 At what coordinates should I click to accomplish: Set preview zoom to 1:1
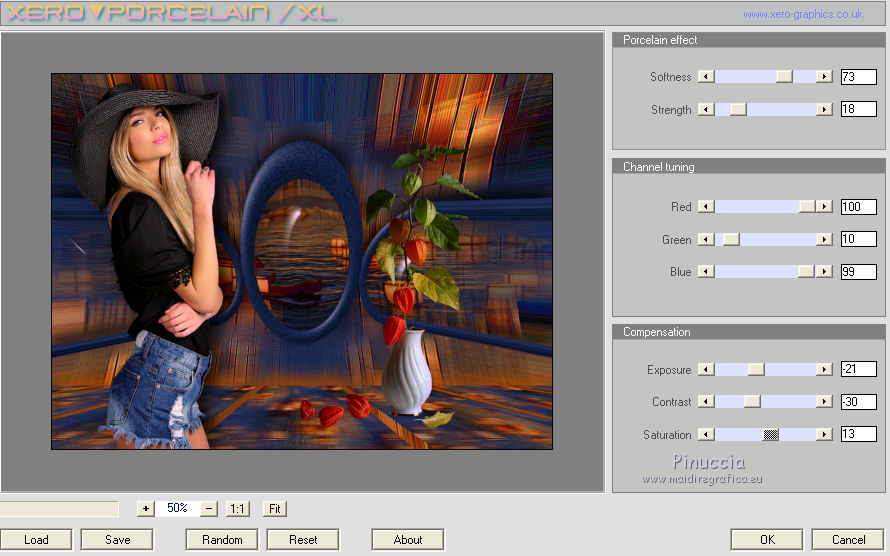point(238,508)
